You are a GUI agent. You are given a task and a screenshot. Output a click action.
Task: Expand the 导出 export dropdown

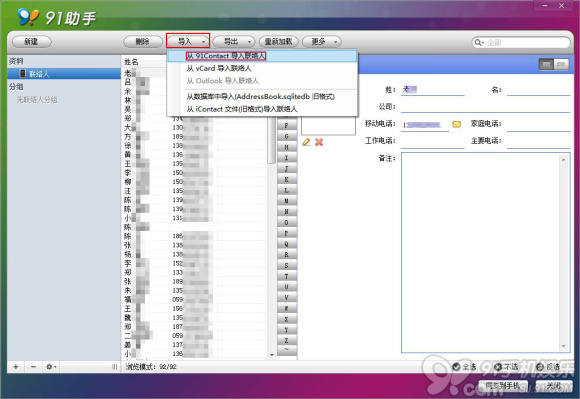point(250,42)
